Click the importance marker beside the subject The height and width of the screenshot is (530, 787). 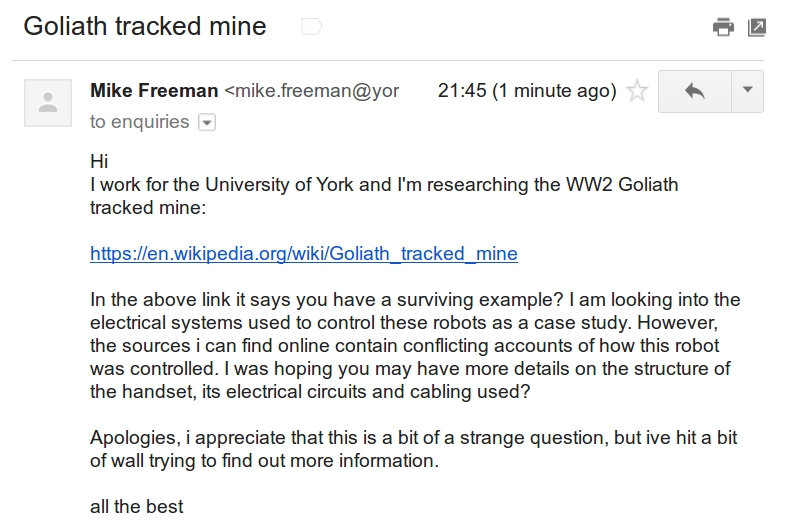312,27
